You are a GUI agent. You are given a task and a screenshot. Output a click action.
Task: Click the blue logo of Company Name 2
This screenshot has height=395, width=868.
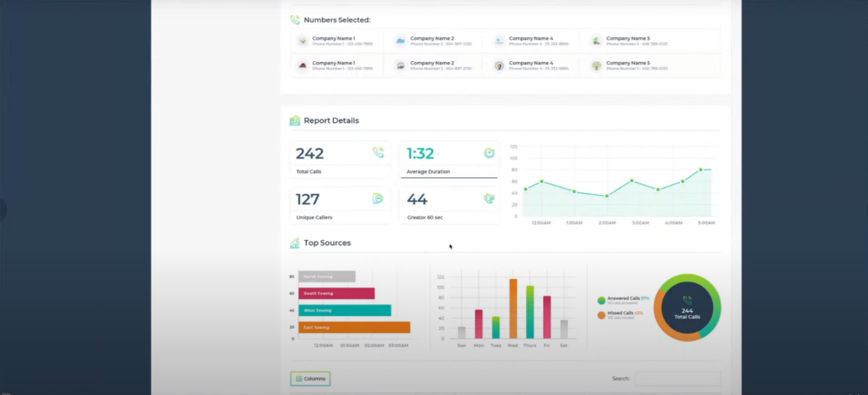coord(400,41)
